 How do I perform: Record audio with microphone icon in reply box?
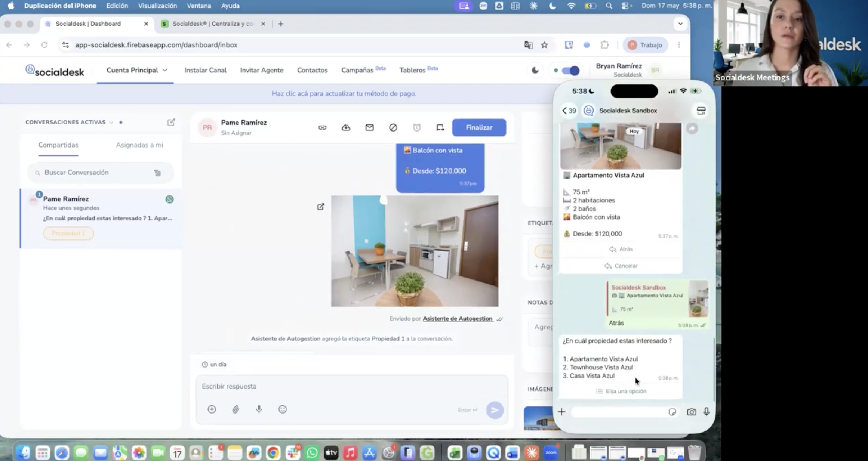coord(259,409)
